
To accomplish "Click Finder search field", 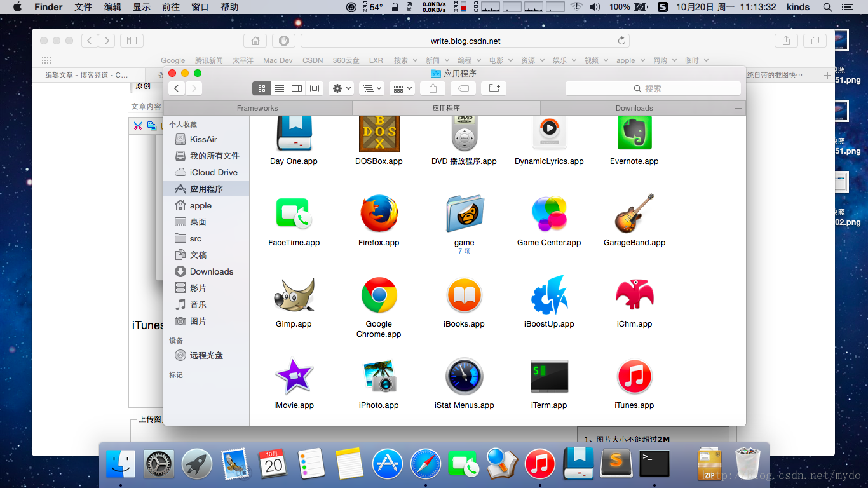I will (653, 88).
